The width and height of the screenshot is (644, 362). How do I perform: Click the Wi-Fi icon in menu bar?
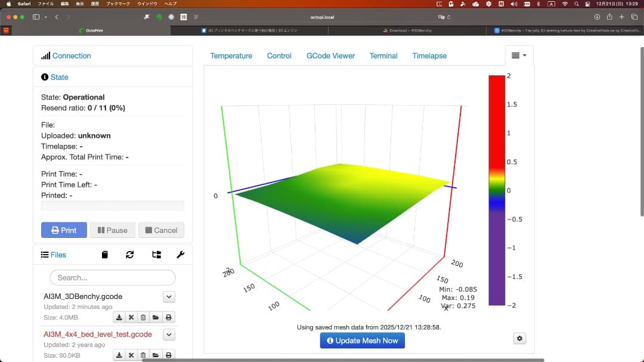point(565,4)
